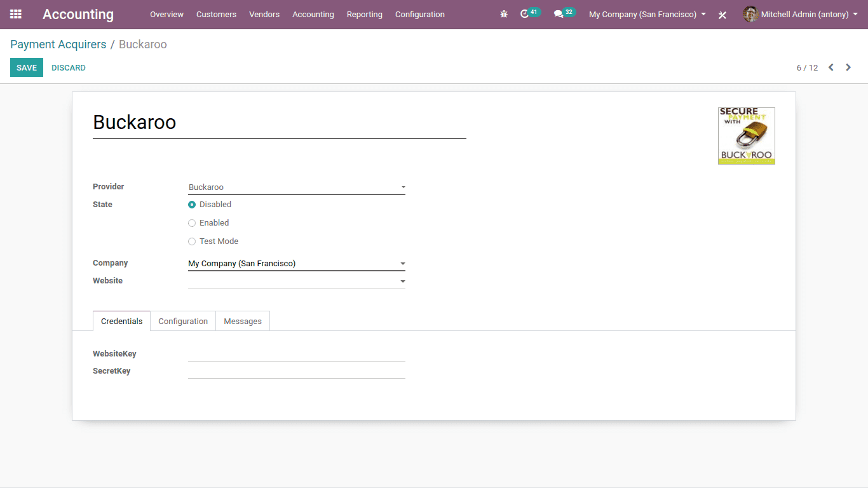This screenshot has width=868, height=488.
Task: Go to previous record arrow
Action: [x=831, y=67]
